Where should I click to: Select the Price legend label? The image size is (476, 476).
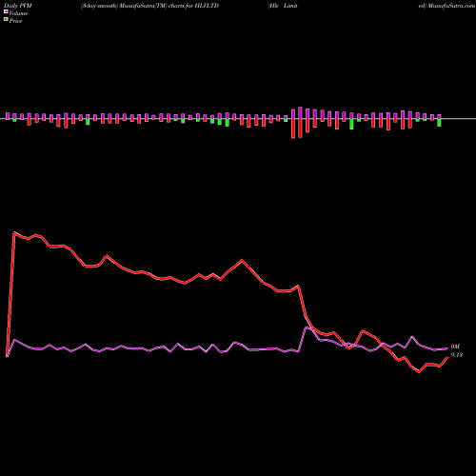(15, 21)
